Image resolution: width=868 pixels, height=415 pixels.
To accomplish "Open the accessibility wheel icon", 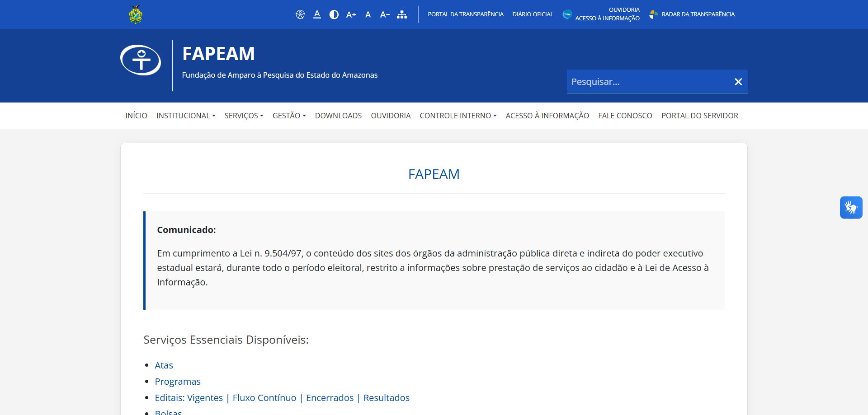I will (300, 14).
